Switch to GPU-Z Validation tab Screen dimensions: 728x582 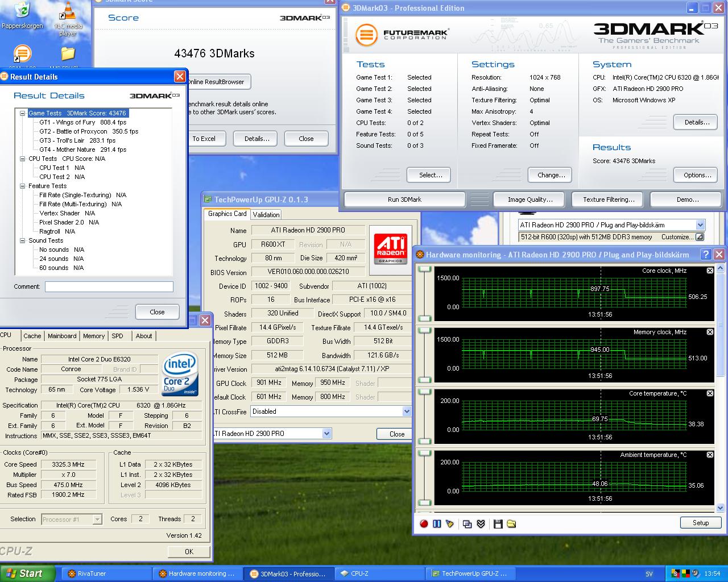(x=266, y=214)
